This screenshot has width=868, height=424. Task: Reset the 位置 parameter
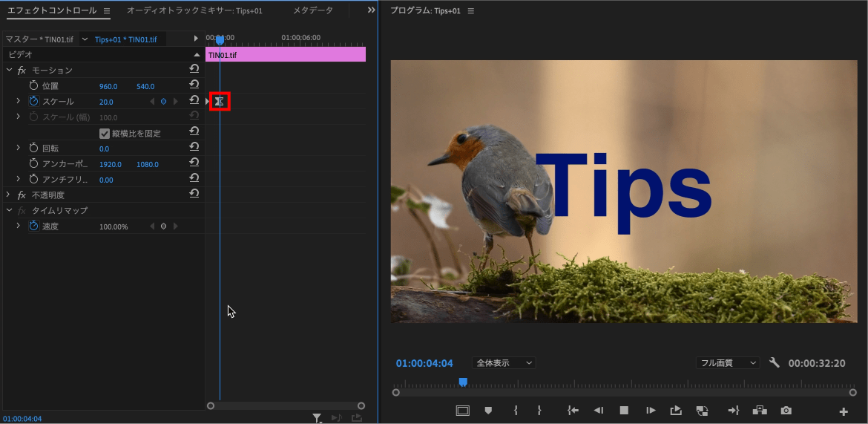click(194, 84)
